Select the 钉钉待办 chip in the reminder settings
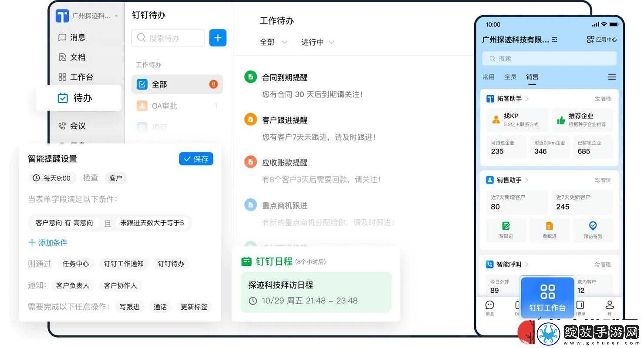This screenshot has width=644, height=348. coord(171,264)
